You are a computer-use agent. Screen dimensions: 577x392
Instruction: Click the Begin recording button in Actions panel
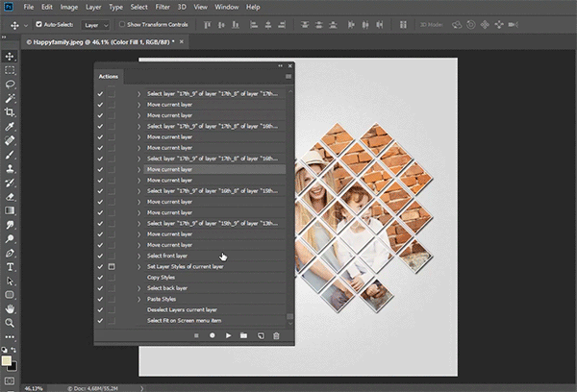(x=212, y=335)
